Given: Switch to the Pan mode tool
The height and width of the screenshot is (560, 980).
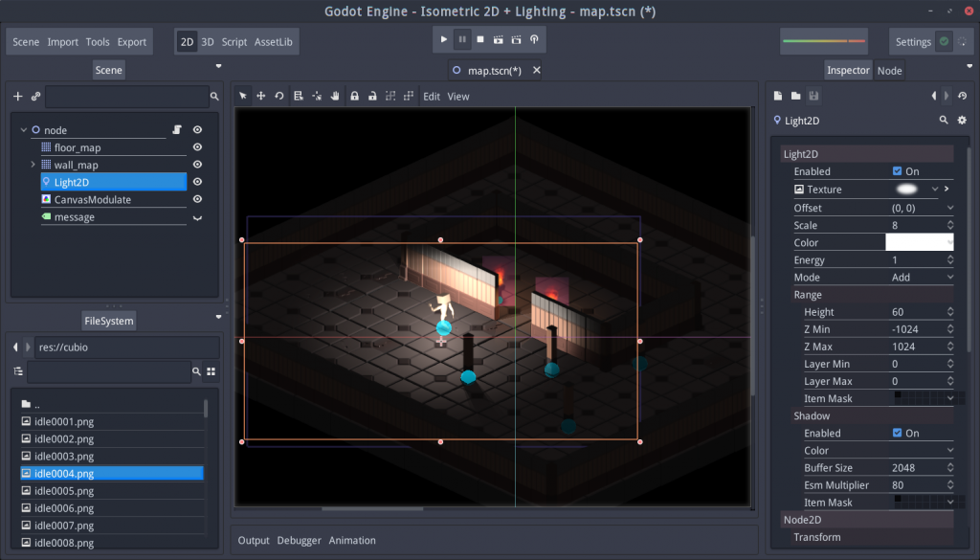Looking at the screenshot, I should 337,96.
